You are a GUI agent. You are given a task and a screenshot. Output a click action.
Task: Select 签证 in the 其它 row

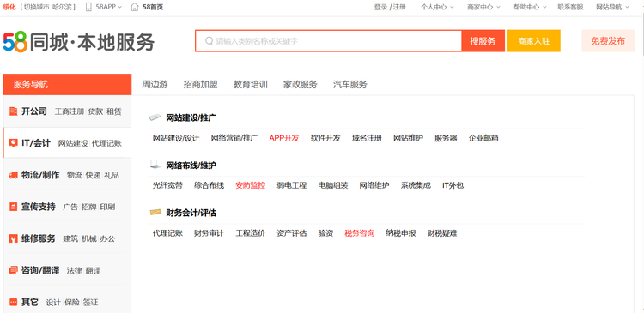pyautogui.click(x=91, y=303)
